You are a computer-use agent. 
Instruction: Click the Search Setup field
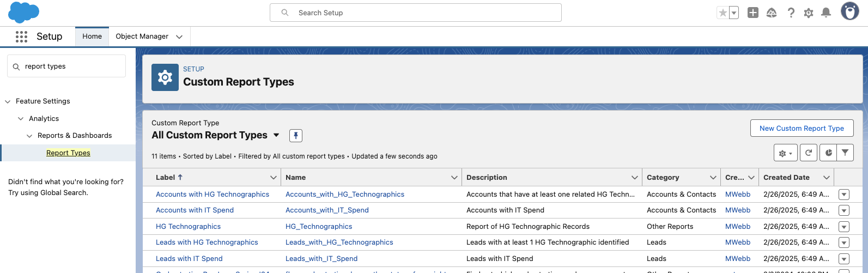tap(416, 13)
